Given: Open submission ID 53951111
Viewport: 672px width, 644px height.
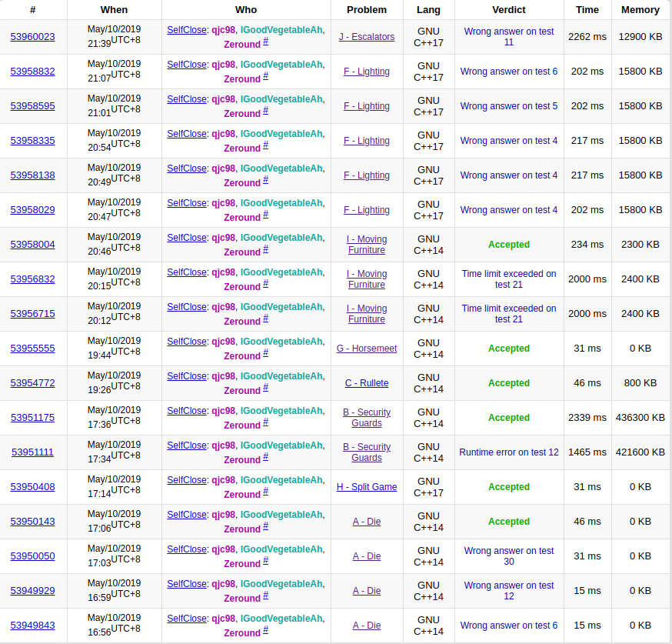Looking at the screenshot, I should 32,452.
